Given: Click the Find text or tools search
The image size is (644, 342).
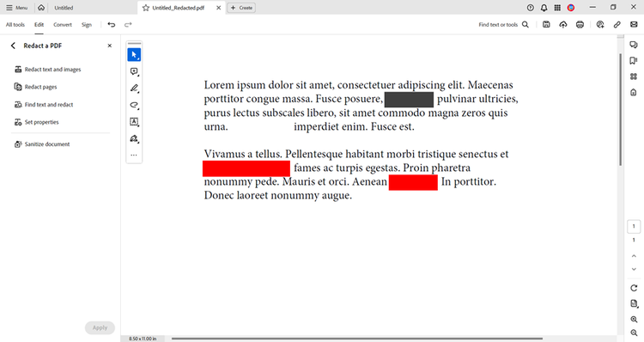Looking at the screenshot, I should (x=503, y=25).
